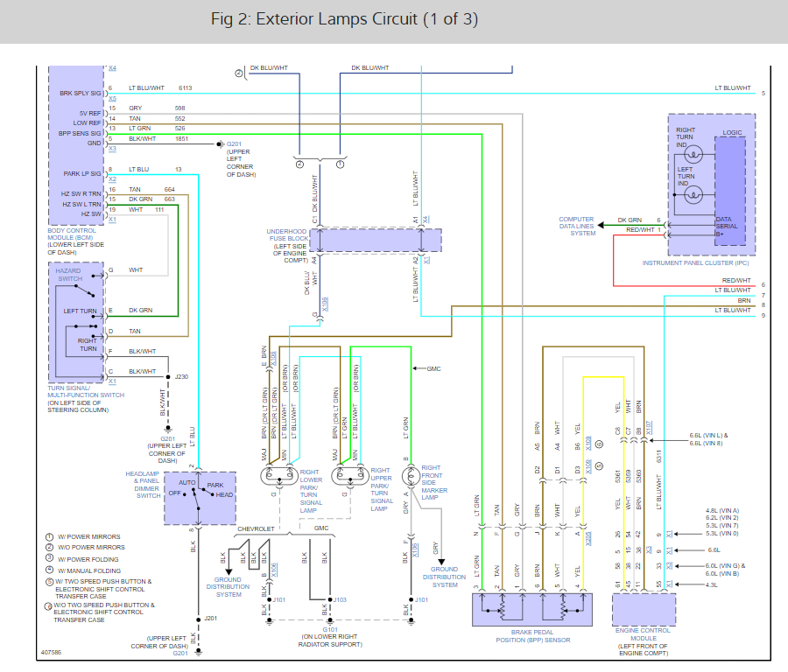Open the Instrument Panel Cluster (IPC) label
This screenshot has height=672, width=788.
[x=695, y=263]
